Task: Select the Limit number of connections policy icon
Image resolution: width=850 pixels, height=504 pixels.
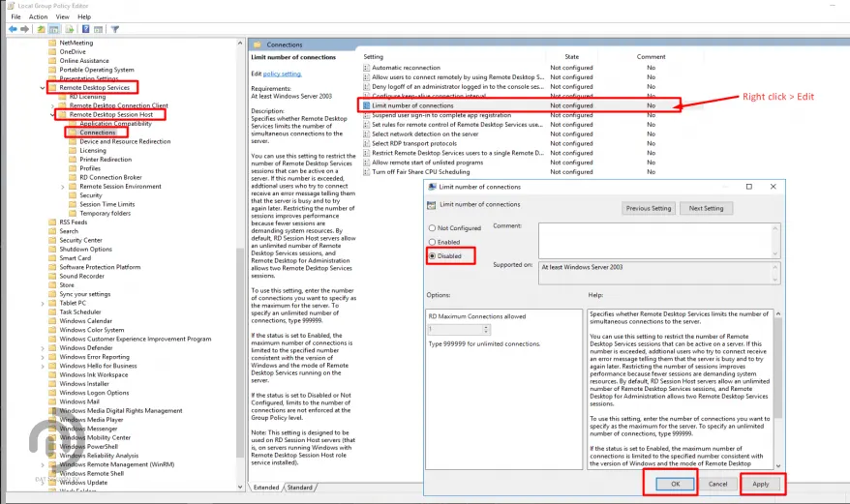Action: click(x=367, y=105)
